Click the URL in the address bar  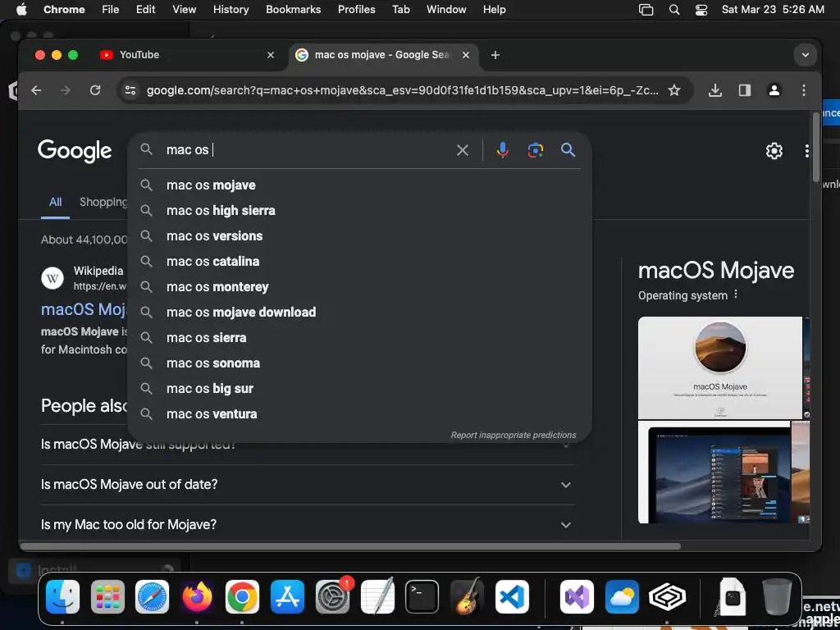pos(403,90)
